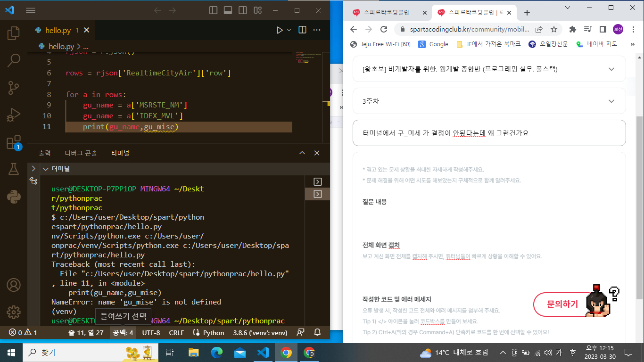644x362 pixels.
Task: Open the Chrome three-dot menu
Action: pyautogui.click(x=633, y=29)
